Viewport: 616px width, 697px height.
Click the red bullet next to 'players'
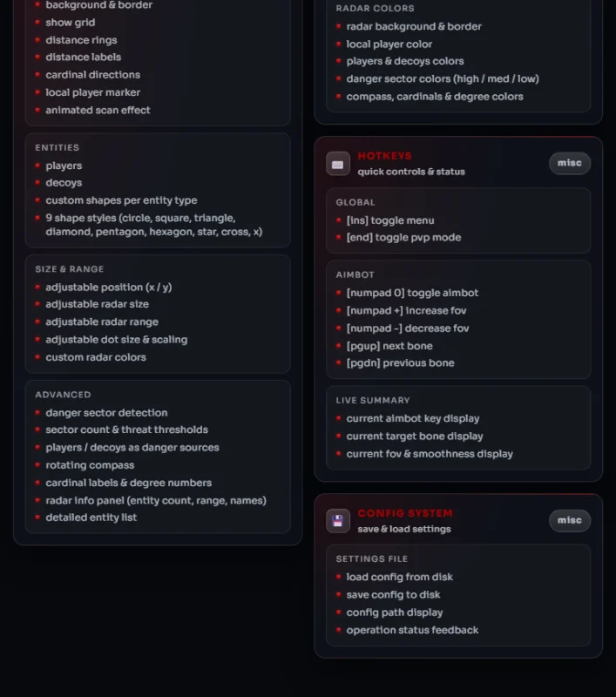coord(37,166)
